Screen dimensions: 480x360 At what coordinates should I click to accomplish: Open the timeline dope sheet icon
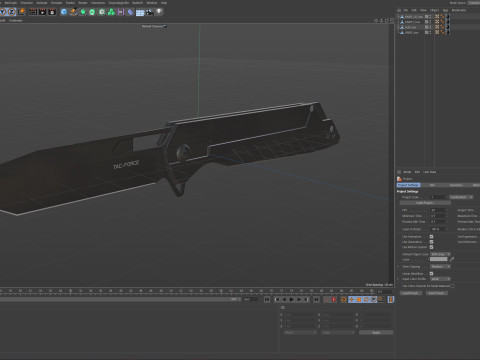(x=391, y=300)
